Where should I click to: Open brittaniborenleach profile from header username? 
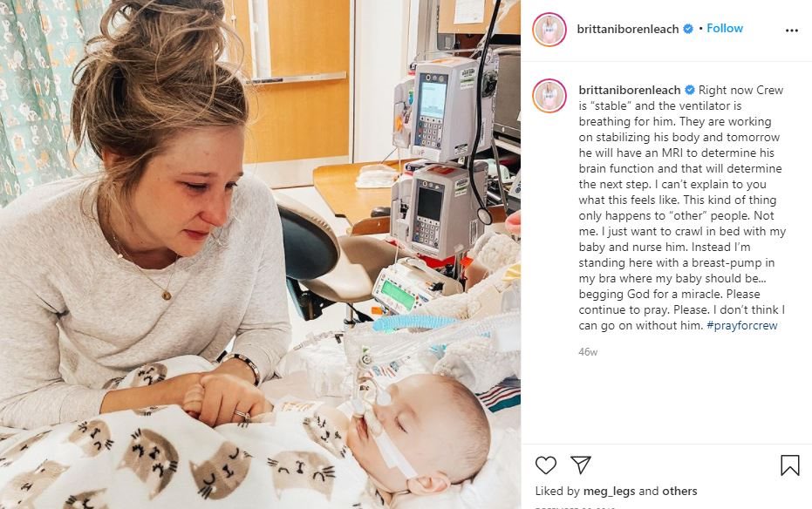coord(628,29)
